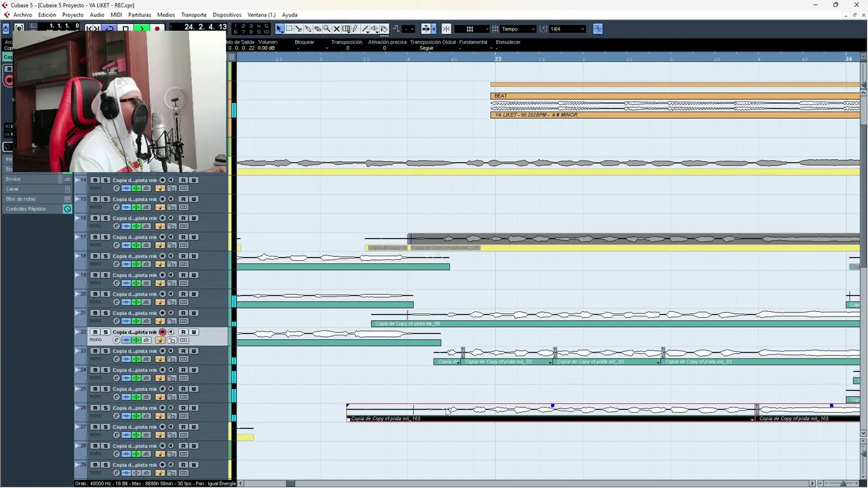Click the track 22 name field
This screenshot has height=488, width=868.
tap(135, 332)
